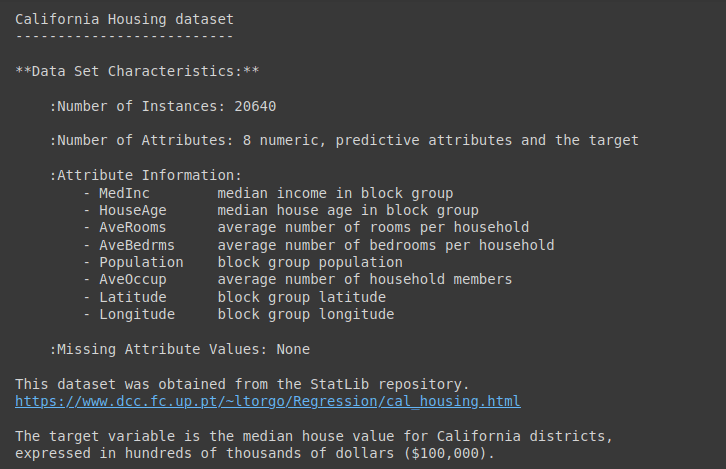This screenshot has width=726, height=469.
Task: Select the AveBedrms attribute name
Action: pos(137,245)
